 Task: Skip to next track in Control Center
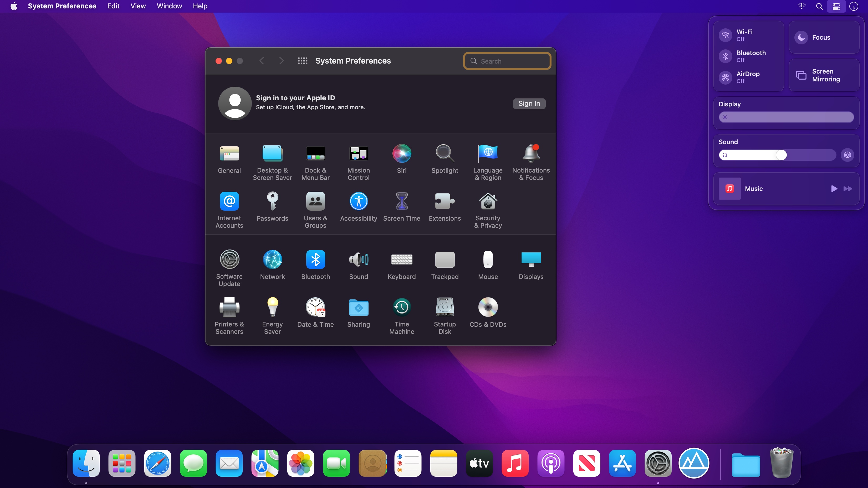click(848, 189)
